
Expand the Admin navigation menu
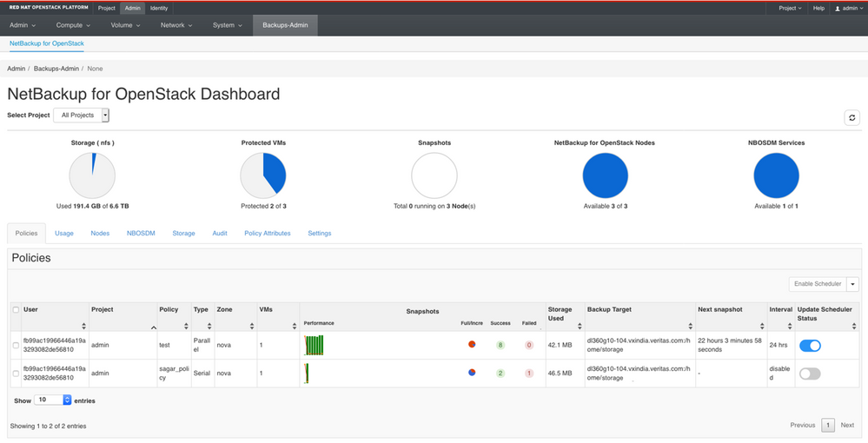23,25
